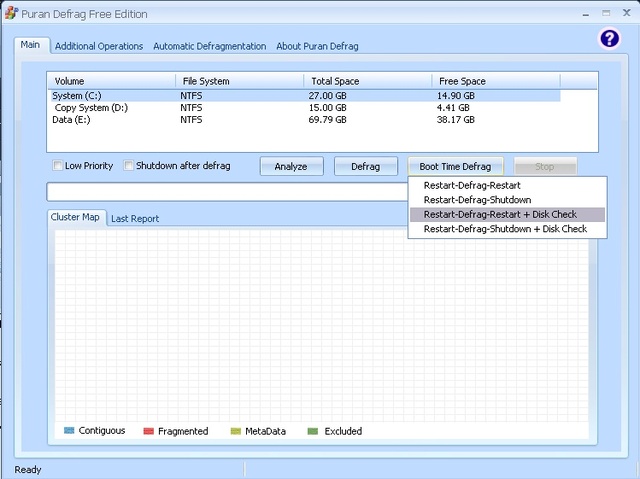Click the Excluded legend label
This screenshot has width=640, height=479.
pos(343,431)
